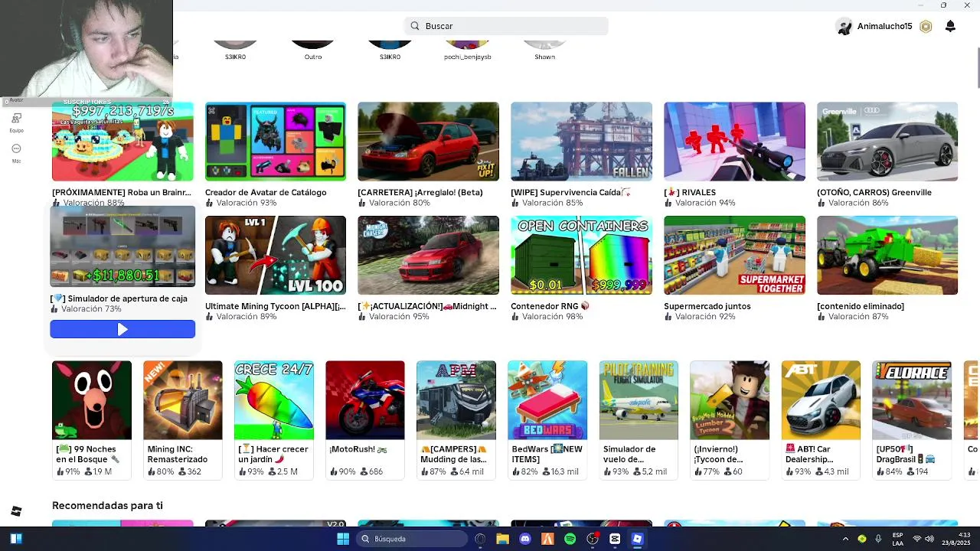This screenshot has height=551, width=980.
Task: Open friend Shawn profile
Action: coord(544,50)
